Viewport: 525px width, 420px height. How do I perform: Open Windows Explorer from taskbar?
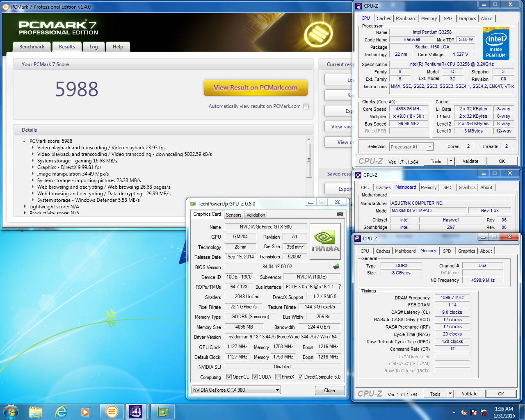(x=36, y=411)
